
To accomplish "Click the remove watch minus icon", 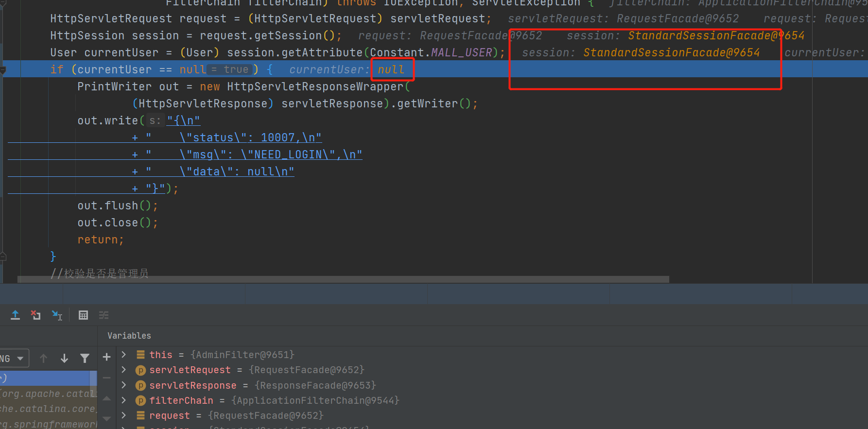I will 107,378.
